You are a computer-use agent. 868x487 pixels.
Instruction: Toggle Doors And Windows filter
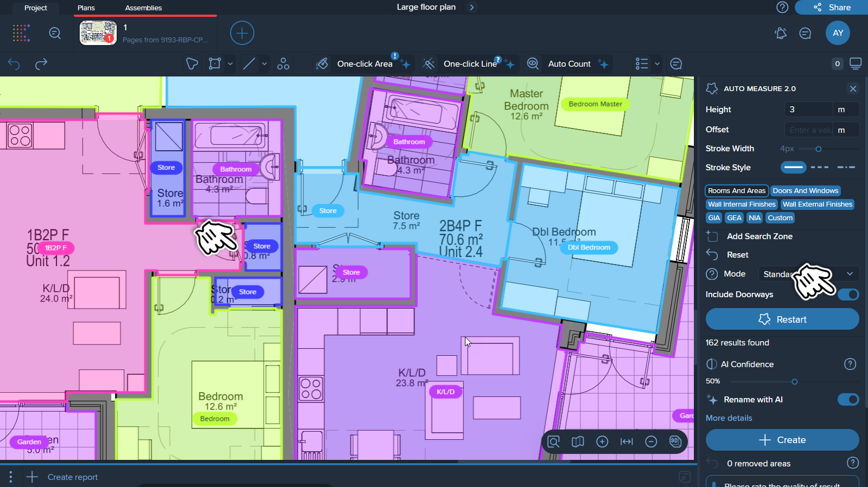click(x=806, y=190)
